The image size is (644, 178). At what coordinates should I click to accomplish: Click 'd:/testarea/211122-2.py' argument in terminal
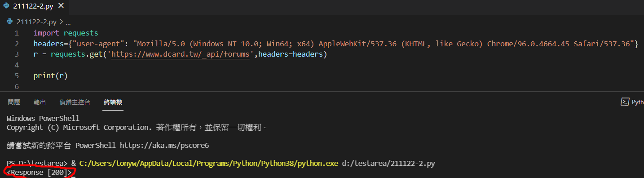[388, 164]
